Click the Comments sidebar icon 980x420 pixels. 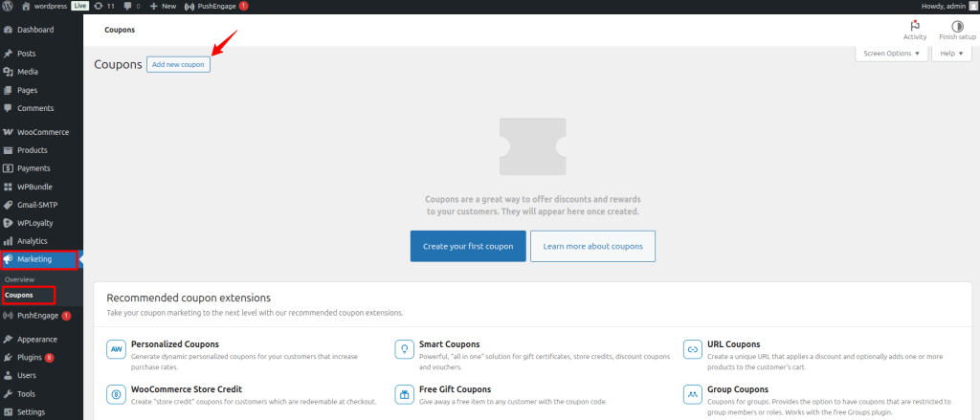coord(8,108)
